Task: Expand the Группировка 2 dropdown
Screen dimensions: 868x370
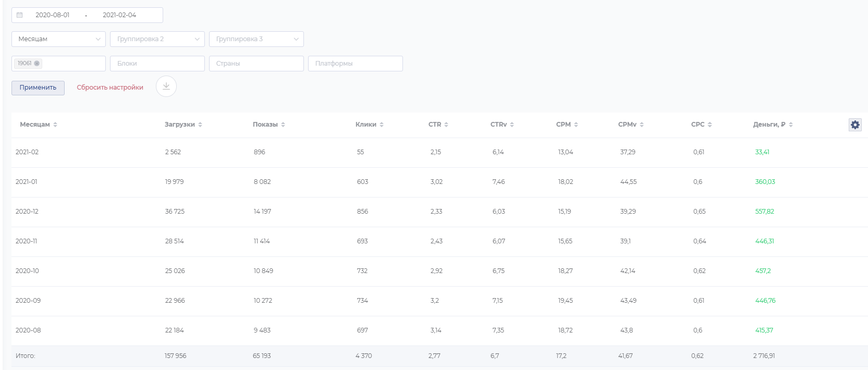Action: click(x=157, y=39)
